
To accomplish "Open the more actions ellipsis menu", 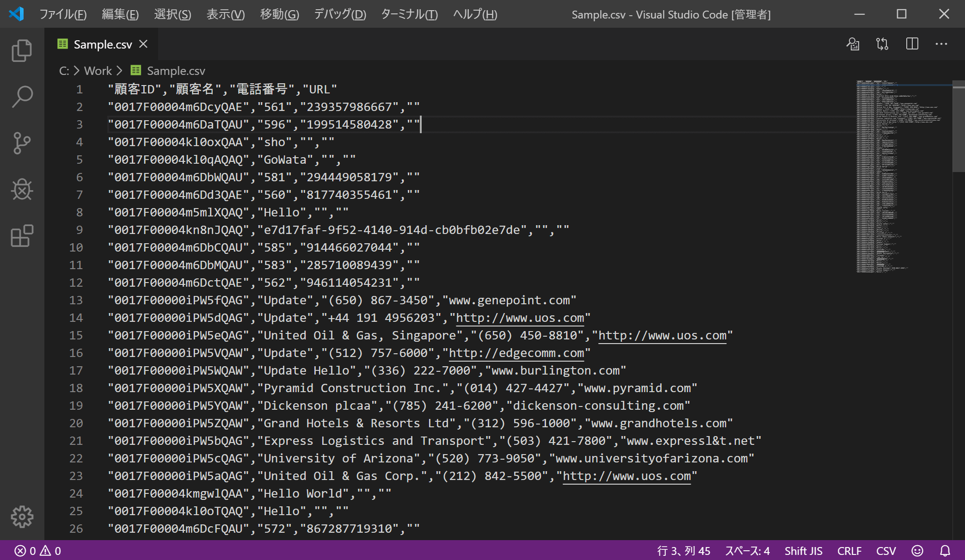I will tap(941, 44).
